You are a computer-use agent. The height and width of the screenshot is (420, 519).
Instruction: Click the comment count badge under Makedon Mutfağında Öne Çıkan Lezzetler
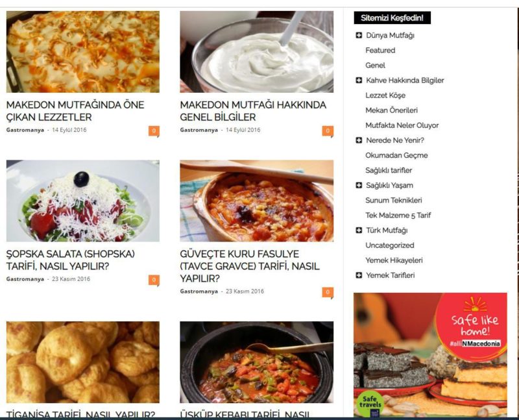coord(154,131)
